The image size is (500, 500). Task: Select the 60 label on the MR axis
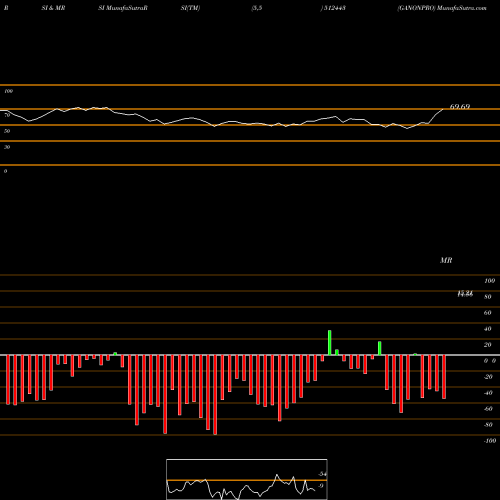[x=488, y=313]
